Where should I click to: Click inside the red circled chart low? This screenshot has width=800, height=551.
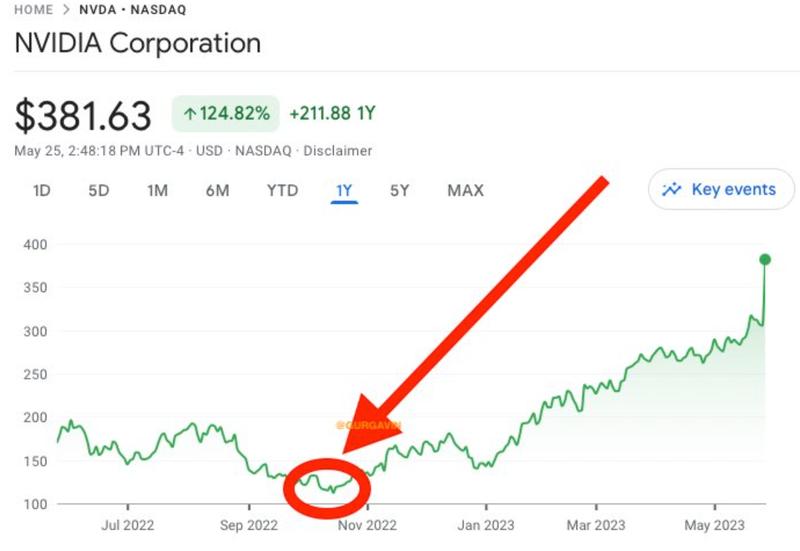tap(327, 490)
